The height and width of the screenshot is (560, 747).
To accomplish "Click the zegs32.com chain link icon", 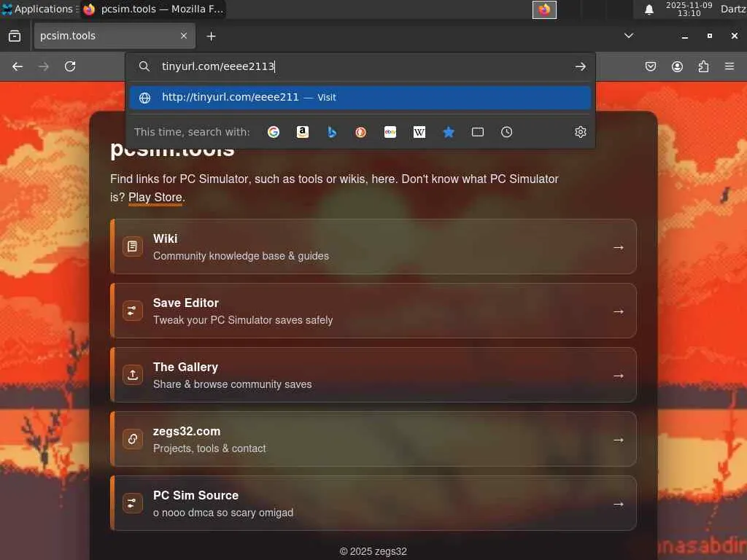I will point(133,439).
